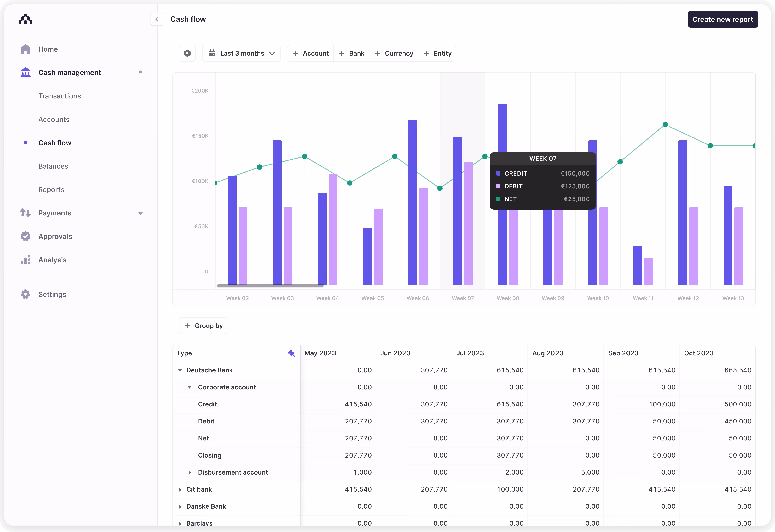Add a Currency filter

(394, 53)
